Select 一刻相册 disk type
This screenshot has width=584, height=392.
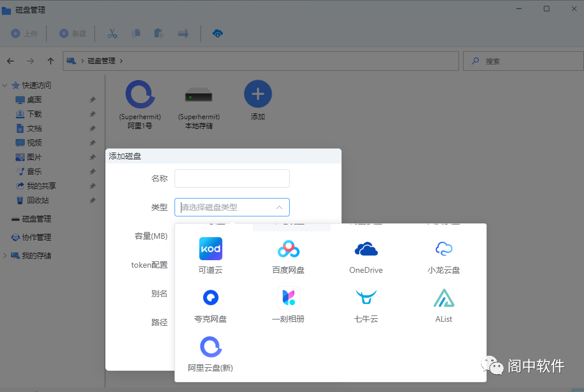pos(289,305)
